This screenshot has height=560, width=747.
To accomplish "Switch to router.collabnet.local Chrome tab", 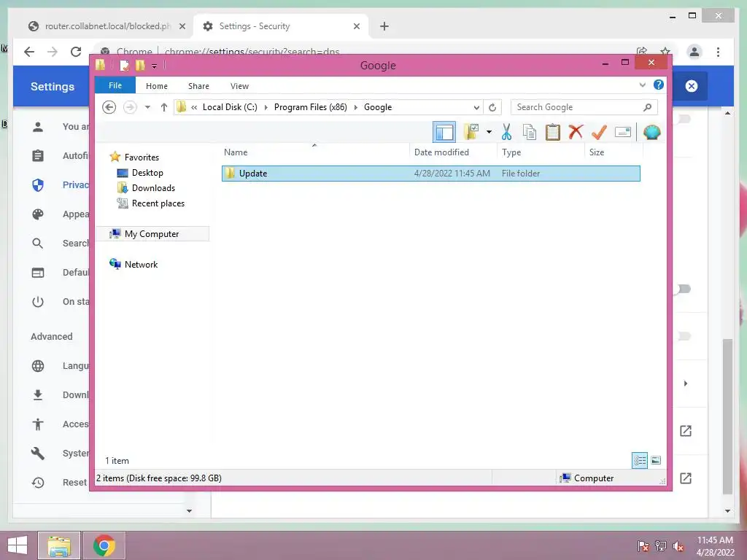I will pyautogui.click(x=107, y=26).
